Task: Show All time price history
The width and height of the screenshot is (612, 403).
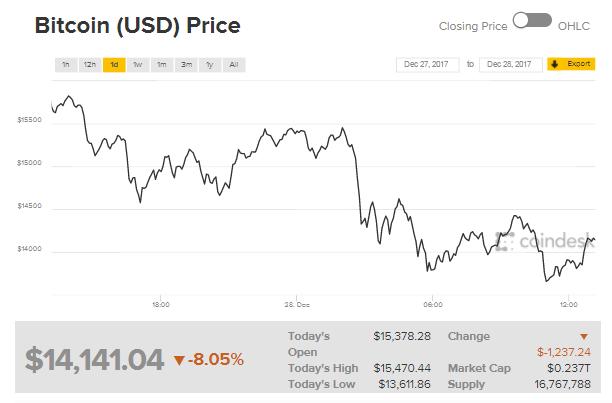Action: click(x=234, y=64)
